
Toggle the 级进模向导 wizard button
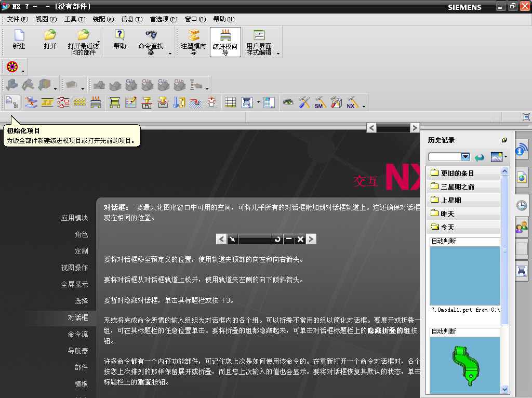[x=225, y=42]
